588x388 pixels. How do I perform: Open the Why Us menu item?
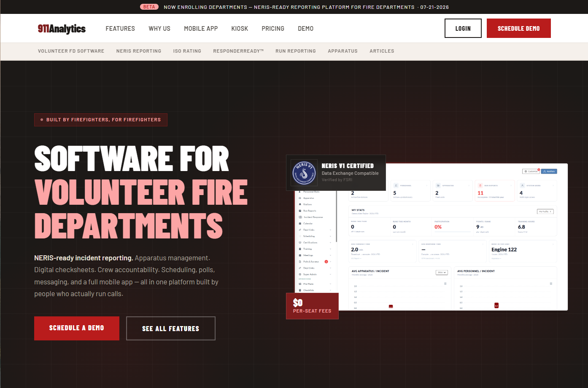[x=159, y=29]
